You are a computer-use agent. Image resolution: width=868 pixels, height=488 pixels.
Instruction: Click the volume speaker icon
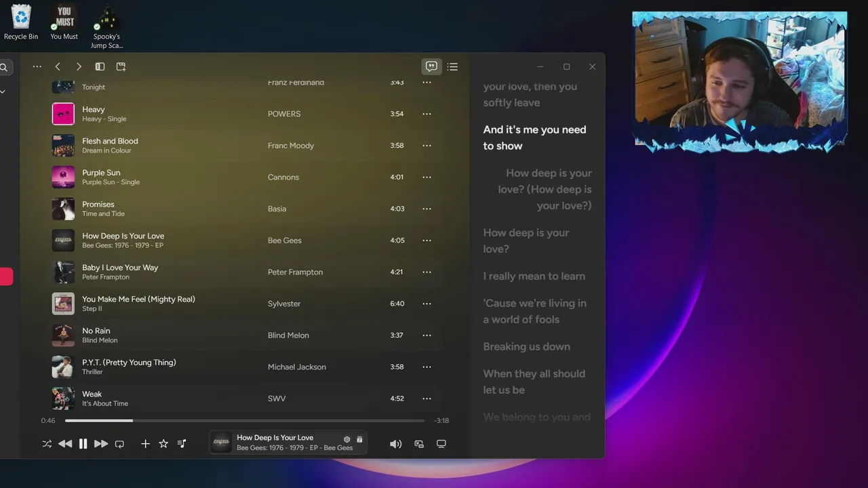pyautogui.click(x=395, y=444)
